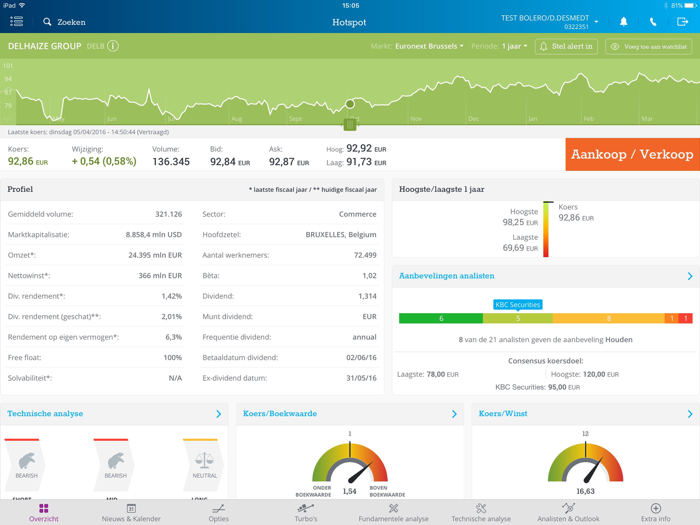
Task: Open the Markt Euronext Brussels dropdown
Action: tap(429, 46)
